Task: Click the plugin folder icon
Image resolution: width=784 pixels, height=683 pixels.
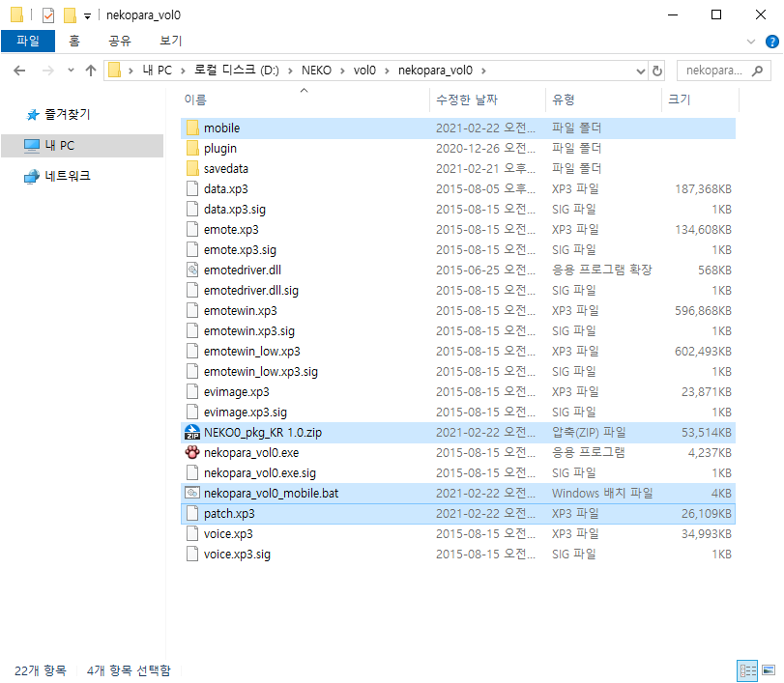Action: 192,149
